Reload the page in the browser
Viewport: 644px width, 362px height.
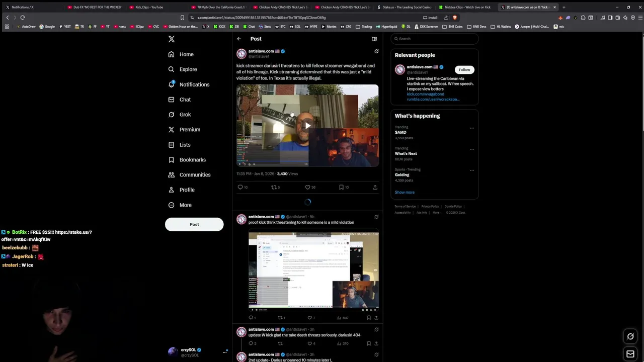(23, 18)
